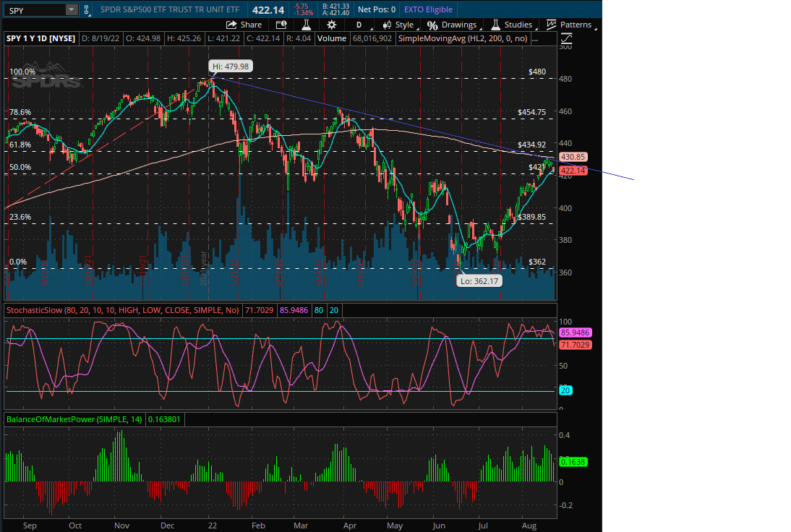Click the 78.6% Fibonacci level label
This screenshot has width=791, height=532.
[x=20, y=112]
